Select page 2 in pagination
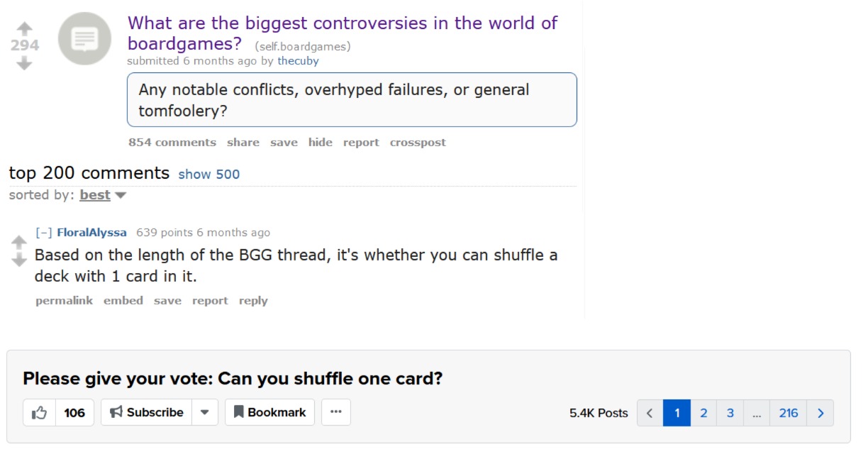Image resolution: width=868 pixels, height=459 pixels. click(x=703, y=413)
